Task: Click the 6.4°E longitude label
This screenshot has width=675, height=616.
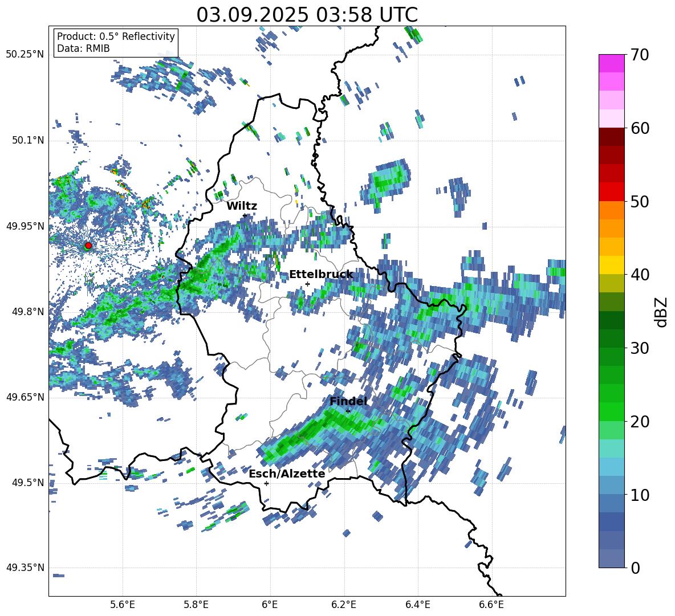Action: point(417,605)
